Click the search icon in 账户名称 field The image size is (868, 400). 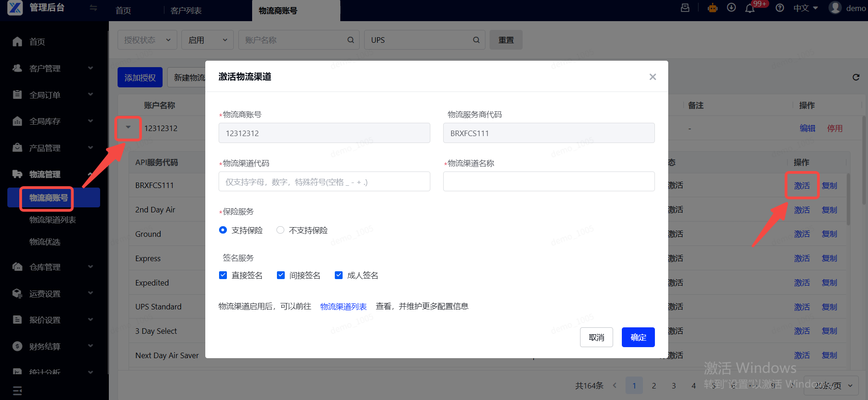tap(350, 40)
